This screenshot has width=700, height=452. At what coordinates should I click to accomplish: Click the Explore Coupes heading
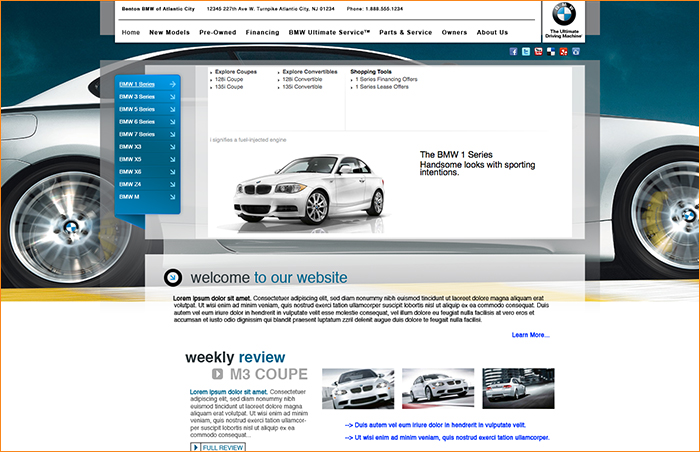pyautogui.click(x=236, y=71)
